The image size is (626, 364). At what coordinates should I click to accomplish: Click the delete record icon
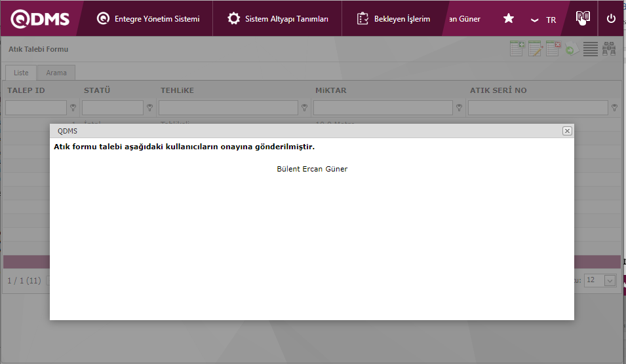coord(553,49)
